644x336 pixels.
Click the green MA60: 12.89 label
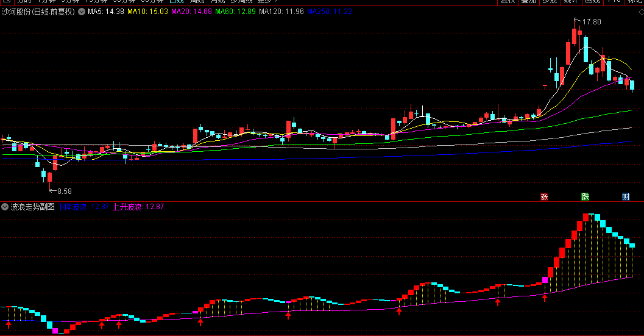[x=235, y=12]
